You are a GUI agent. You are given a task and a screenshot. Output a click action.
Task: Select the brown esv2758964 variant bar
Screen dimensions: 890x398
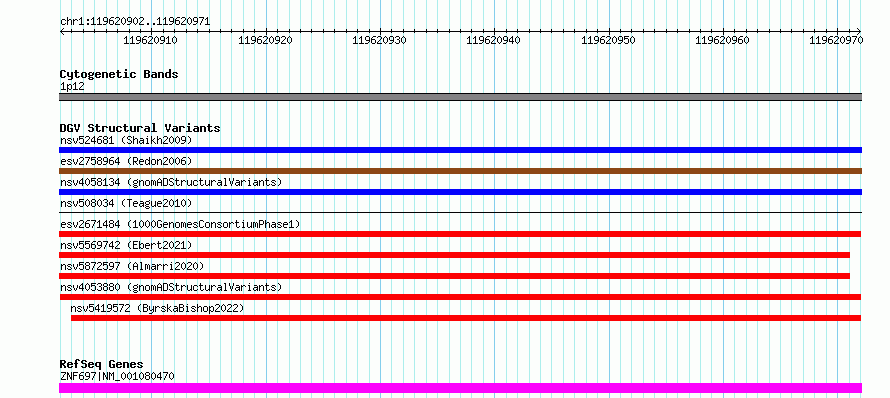click(x=460, y=171)
